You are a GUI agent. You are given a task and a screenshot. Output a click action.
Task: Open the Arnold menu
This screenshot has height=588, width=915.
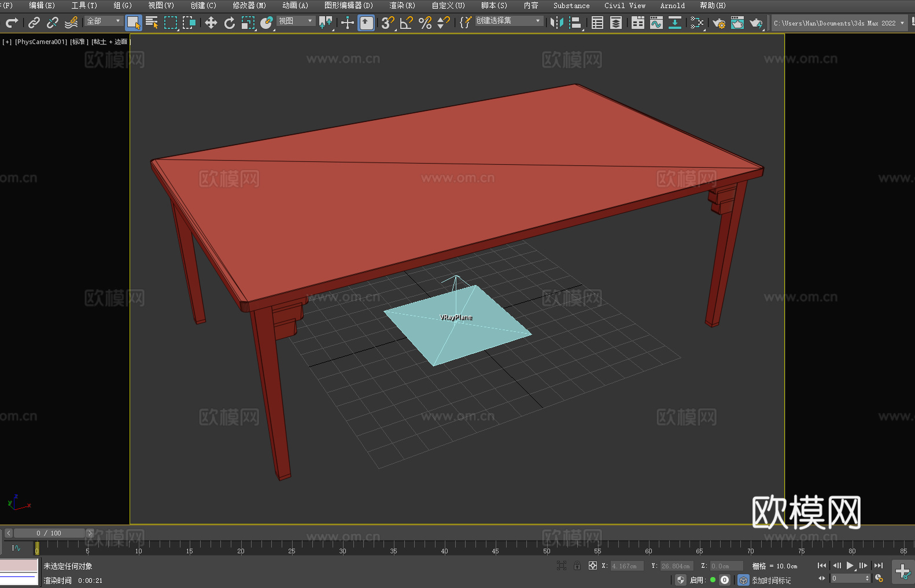(x=673, y=5)
